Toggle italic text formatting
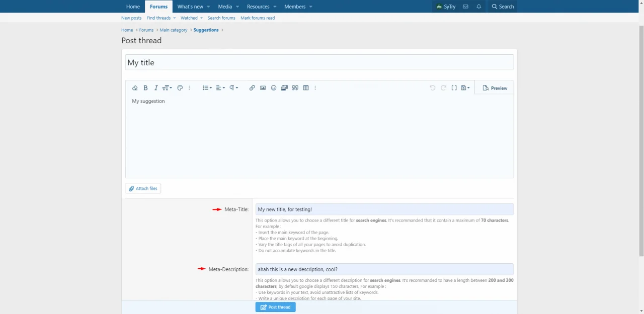 (156, 88)
